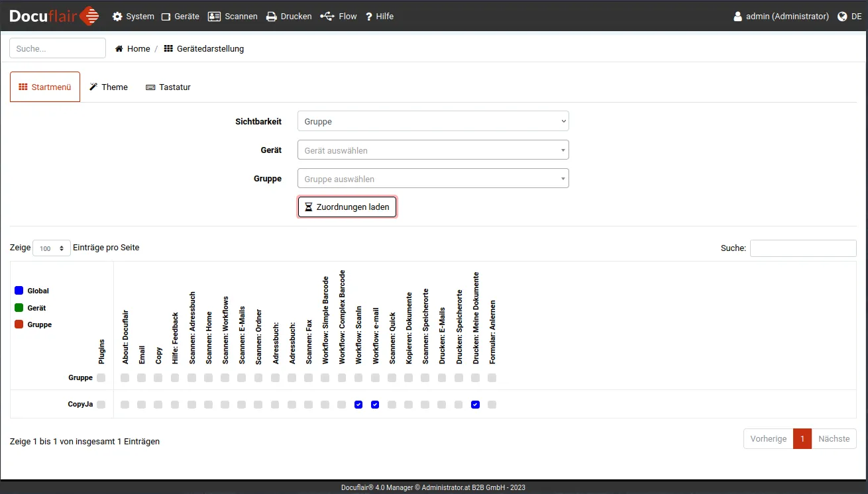Focus the table Suche input field
Viewport: 868px width, 494px height.
(802, 248)
